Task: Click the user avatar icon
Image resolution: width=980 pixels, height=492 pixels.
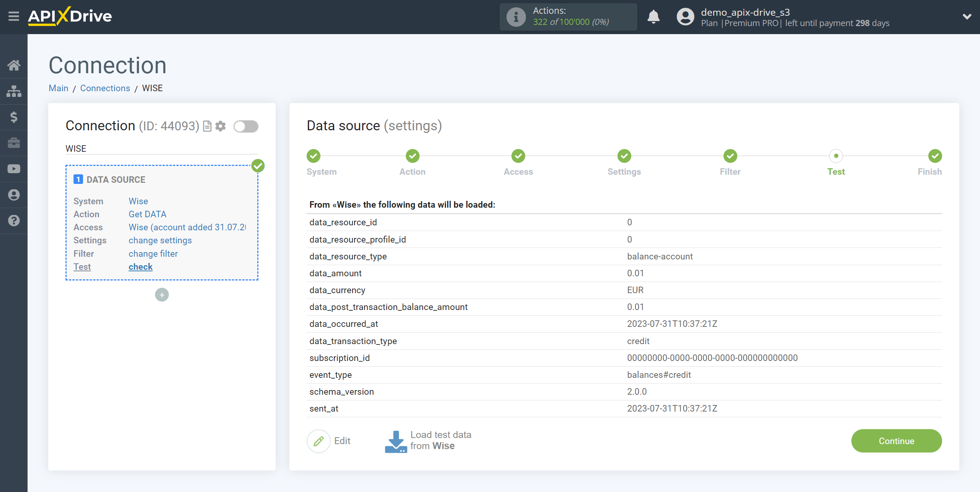Action: [685, 17]
